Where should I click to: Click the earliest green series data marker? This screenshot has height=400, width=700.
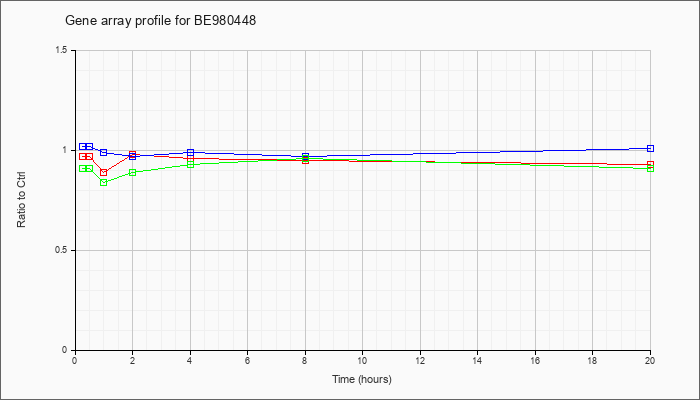[x=82, y=168]
